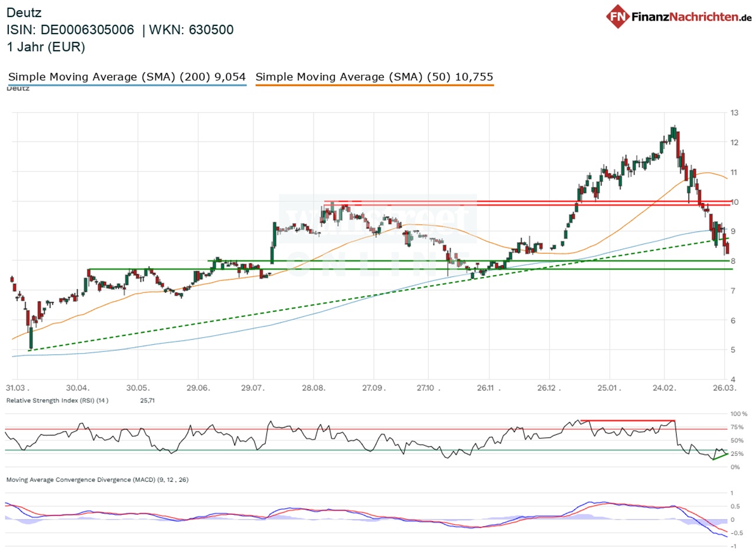Click the Deutz title at top left
756x555 pixels.
(24, 12)
